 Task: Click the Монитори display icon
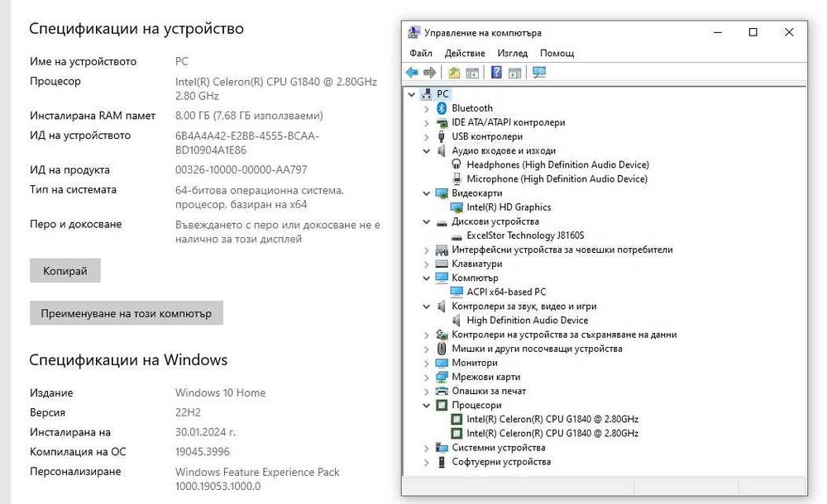442,363
